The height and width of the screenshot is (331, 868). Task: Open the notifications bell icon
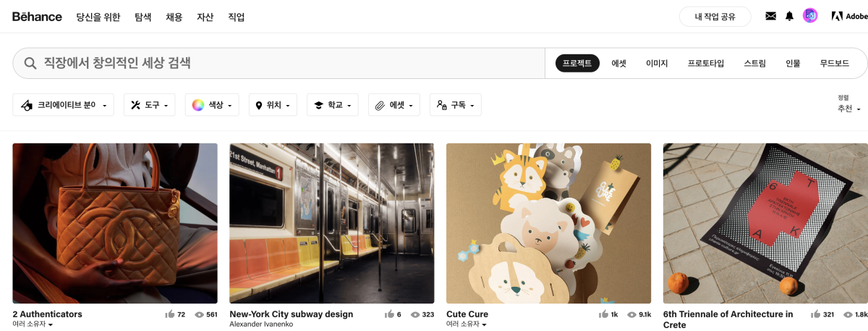tap(789, 16)
